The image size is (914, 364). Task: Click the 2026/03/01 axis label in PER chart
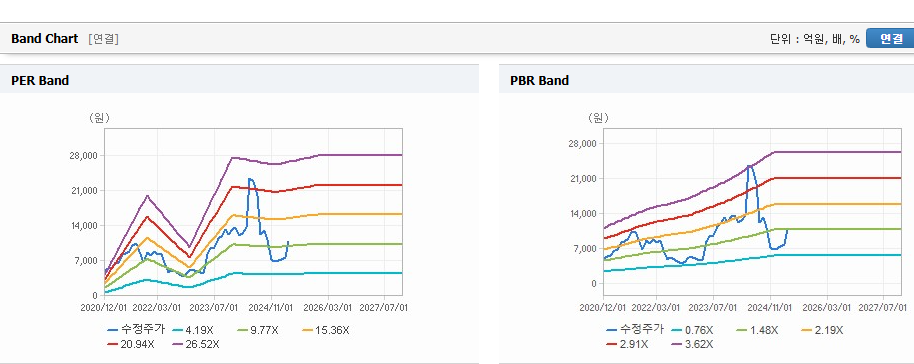click(x=328, y=306)
